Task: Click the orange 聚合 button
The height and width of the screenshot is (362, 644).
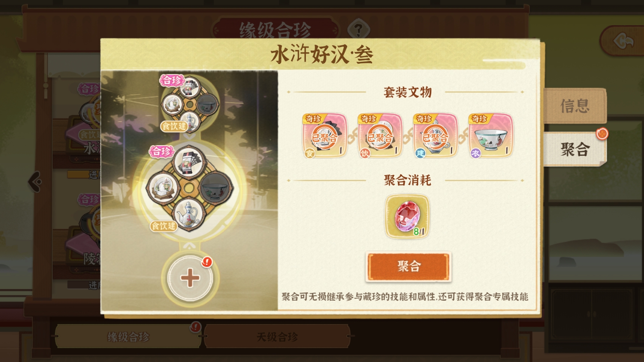Action: 408,266
